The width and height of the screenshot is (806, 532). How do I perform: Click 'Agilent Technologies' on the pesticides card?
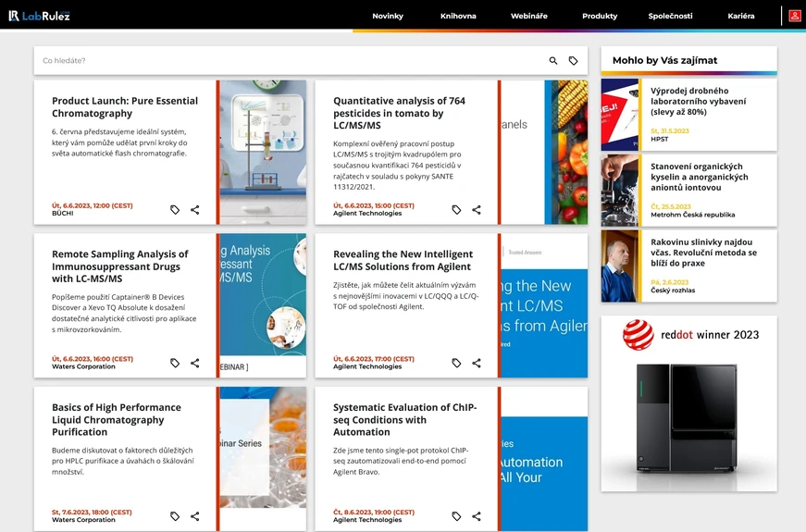click(367, 214)
